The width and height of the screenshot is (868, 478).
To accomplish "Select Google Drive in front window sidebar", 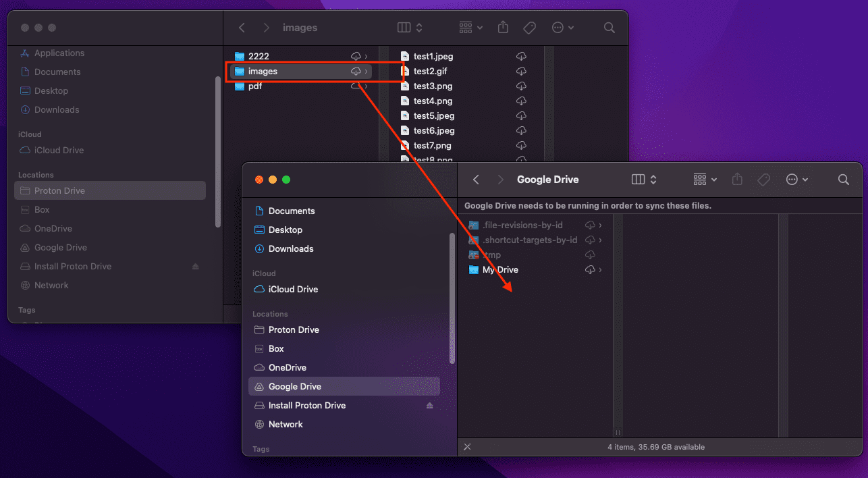I will (344, 386).
